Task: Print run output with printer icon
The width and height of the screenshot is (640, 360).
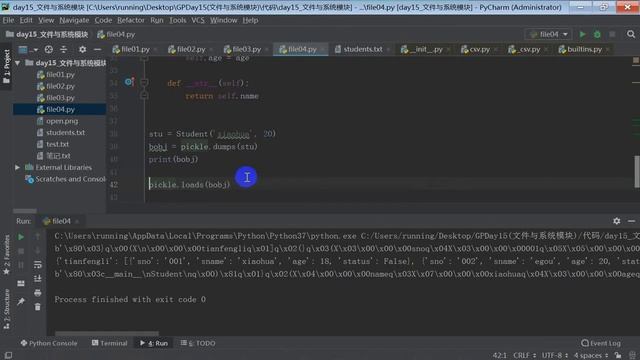Action: (x=38, y=293)
